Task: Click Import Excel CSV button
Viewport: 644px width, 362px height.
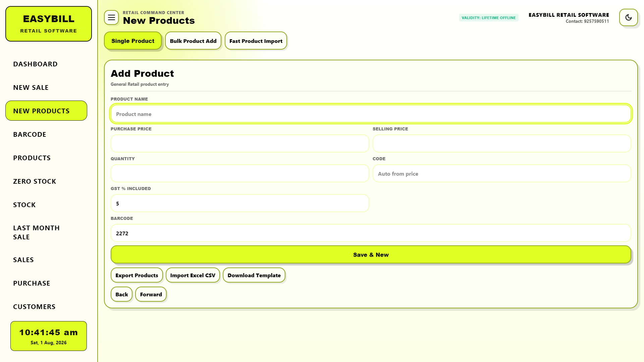Action: point(193,275)
